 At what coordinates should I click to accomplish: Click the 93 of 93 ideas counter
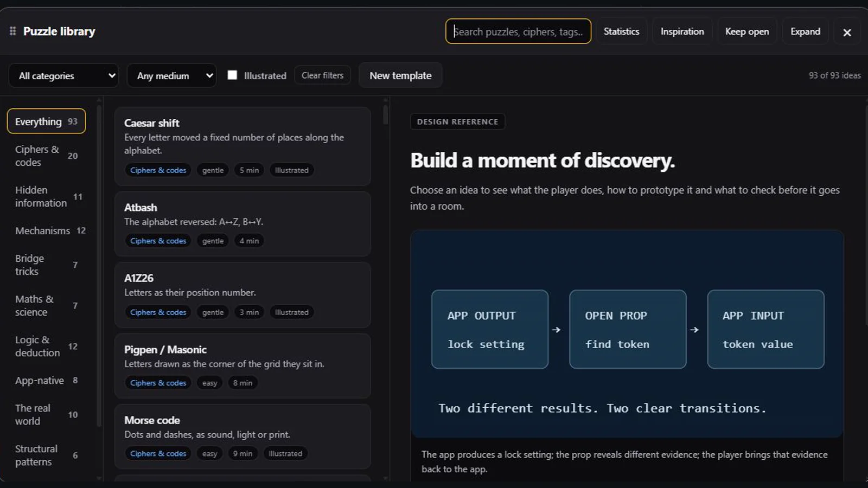pos(834,75)
